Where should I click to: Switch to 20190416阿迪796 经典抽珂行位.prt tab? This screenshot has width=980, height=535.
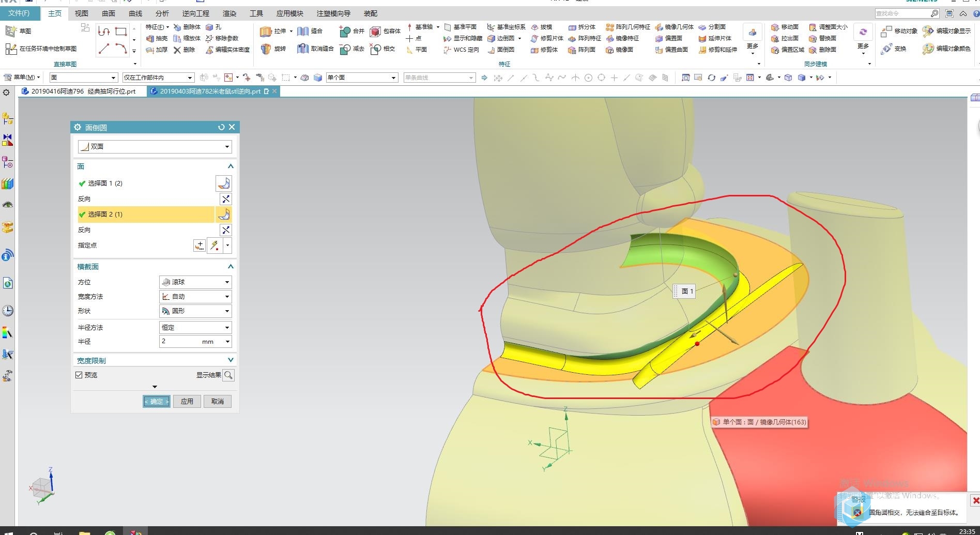click(x=79, y=91)
